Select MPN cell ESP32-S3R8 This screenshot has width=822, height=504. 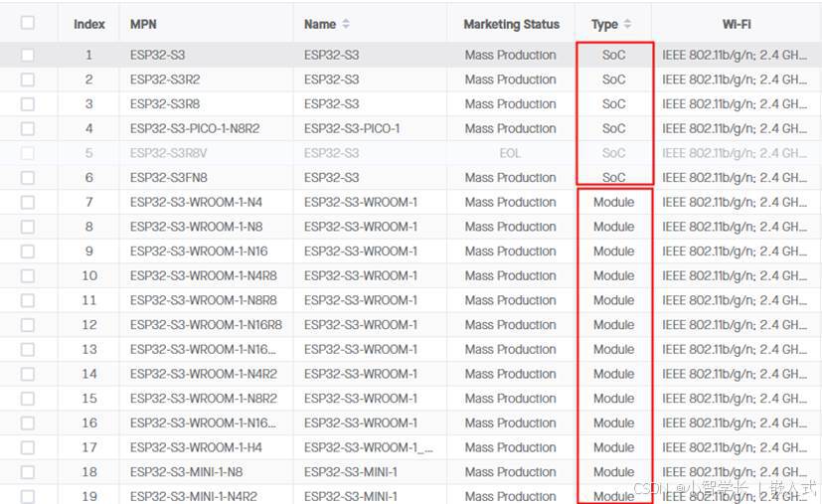pyautogui.click(x=165, y=104)
